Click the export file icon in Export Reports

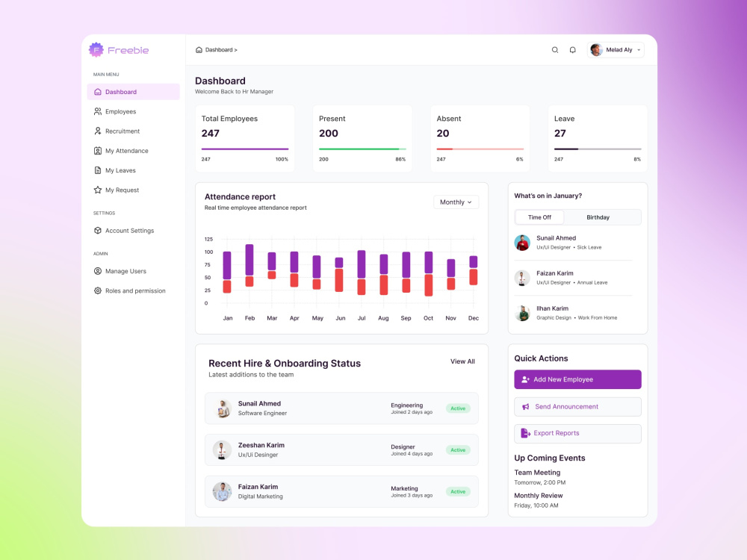(x=525, y=433)
